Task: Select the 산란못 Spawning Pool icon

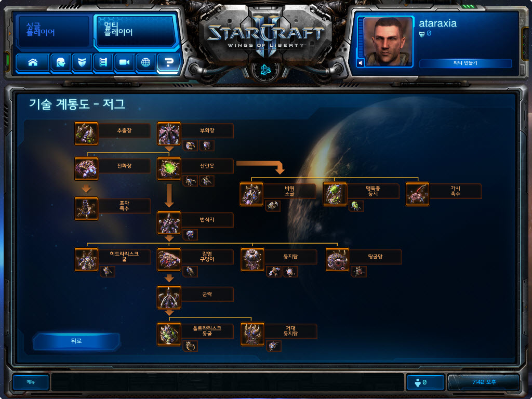Action: click(x=169, y=169)
